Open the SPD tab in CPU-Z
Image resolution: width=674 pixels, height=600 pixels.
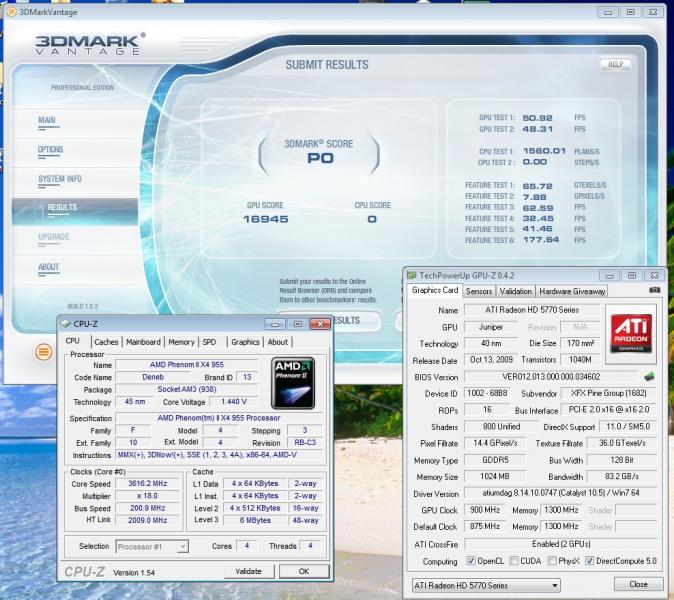tap(209, 342)
